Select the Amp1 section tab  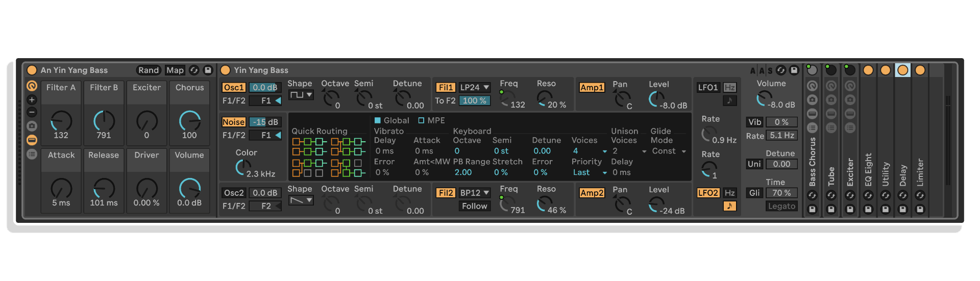point(592,87)
